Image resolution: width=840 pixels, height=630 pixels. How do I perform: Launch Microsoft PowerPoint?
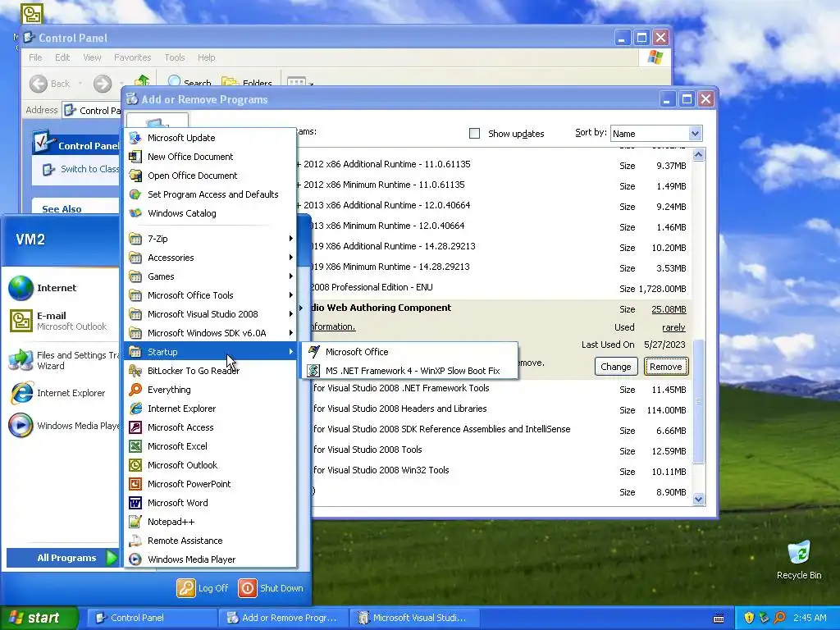[210, 484]
